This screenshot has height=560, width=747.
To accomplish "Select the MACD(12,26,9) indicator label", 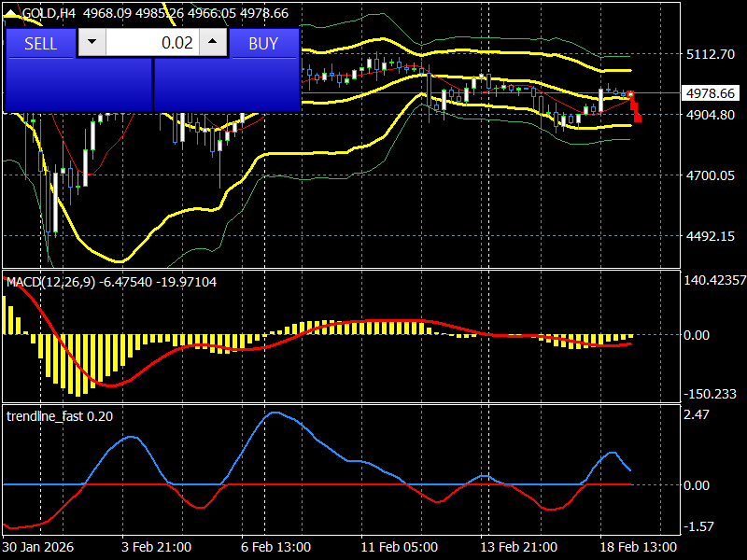I will pos(50,282).
